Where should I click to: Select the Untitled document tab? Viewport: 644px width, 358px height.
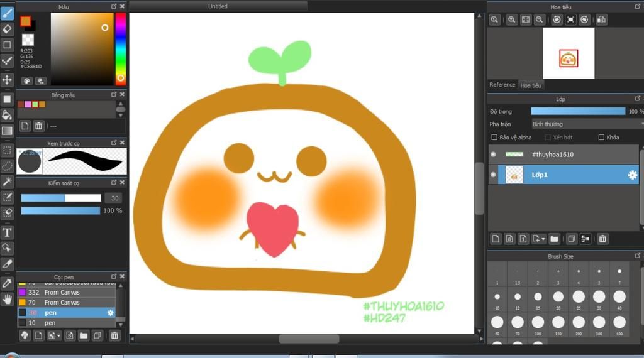coord(218,6)
